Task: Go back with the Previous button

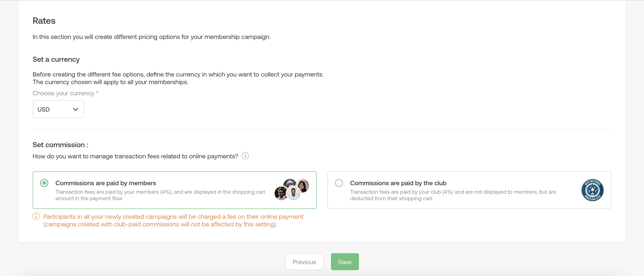Action: 304,262
